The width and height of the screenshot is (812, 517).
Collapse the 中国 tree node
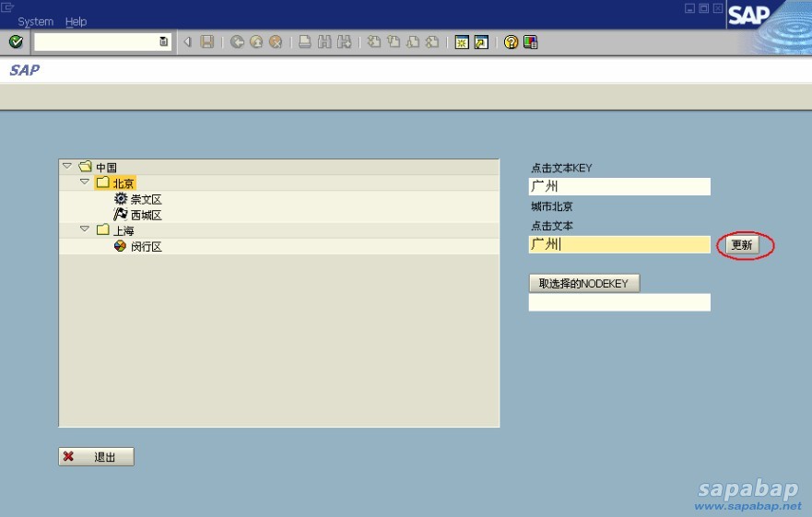tap(66, 166)
